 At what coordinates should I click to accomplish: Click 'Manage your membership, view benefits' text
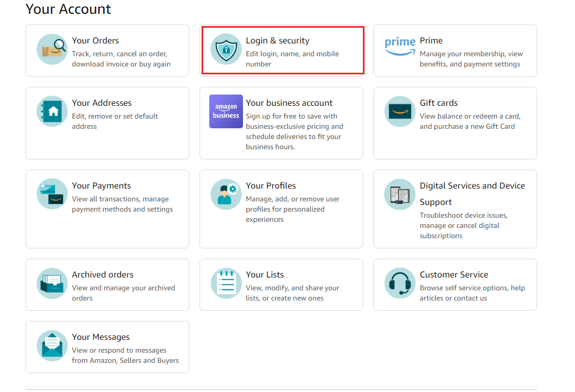471,59
